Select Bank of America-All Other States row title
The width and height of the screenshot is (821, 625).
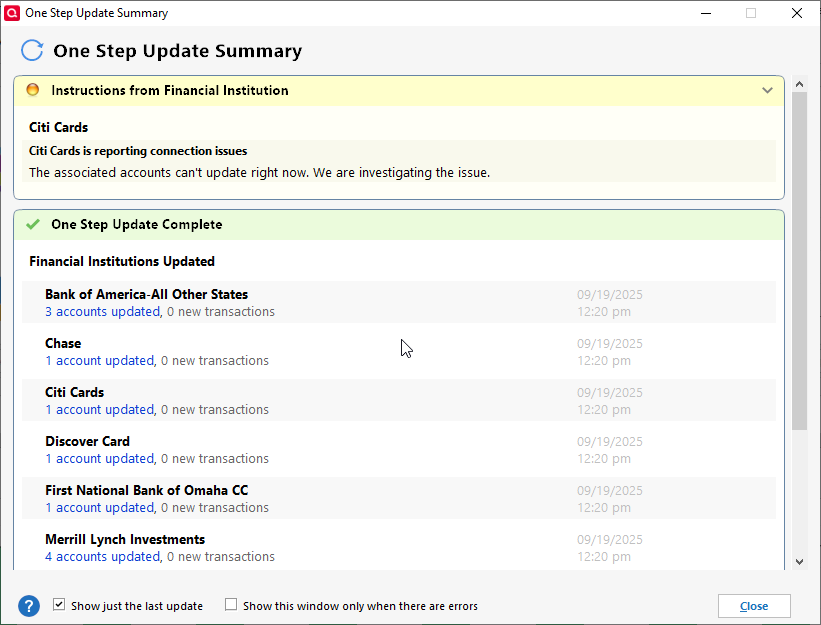pos(147,294)
